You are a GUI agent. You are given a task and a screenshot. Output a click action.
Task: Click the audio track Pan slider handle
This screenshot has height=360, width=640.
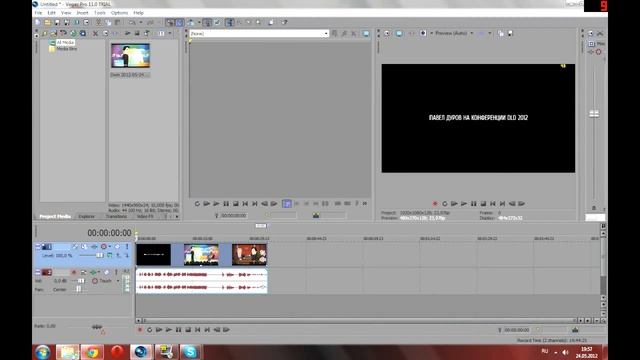pyautogui.click(x=78, y=289)
